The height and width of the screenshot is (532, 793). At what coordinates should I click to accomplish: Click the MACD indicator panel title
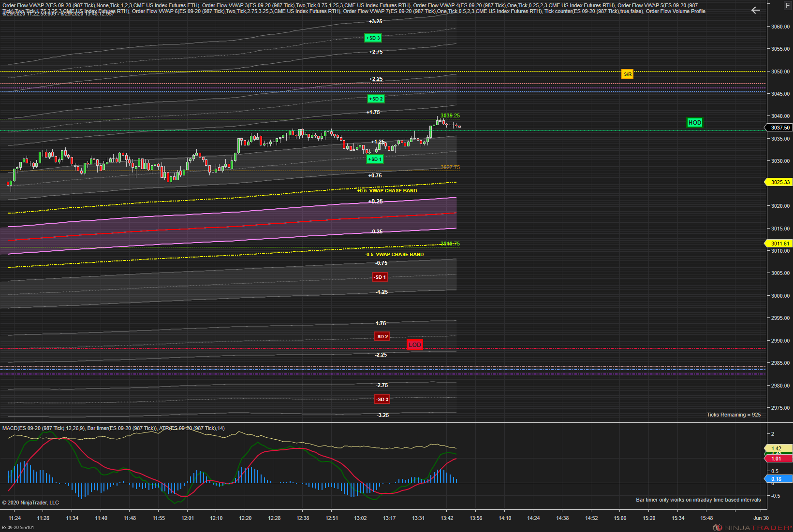[113, 428]
